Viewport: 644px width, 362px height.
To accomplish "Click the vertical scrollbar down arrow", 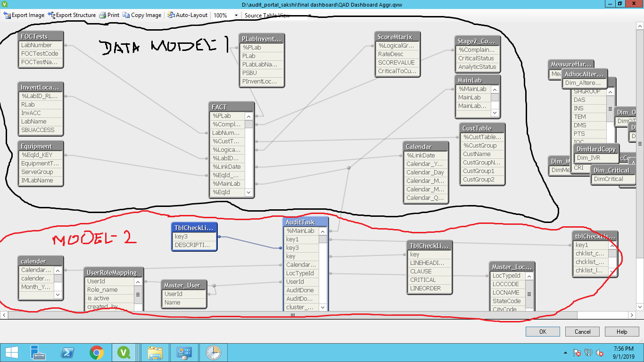I will coord(640,307).
